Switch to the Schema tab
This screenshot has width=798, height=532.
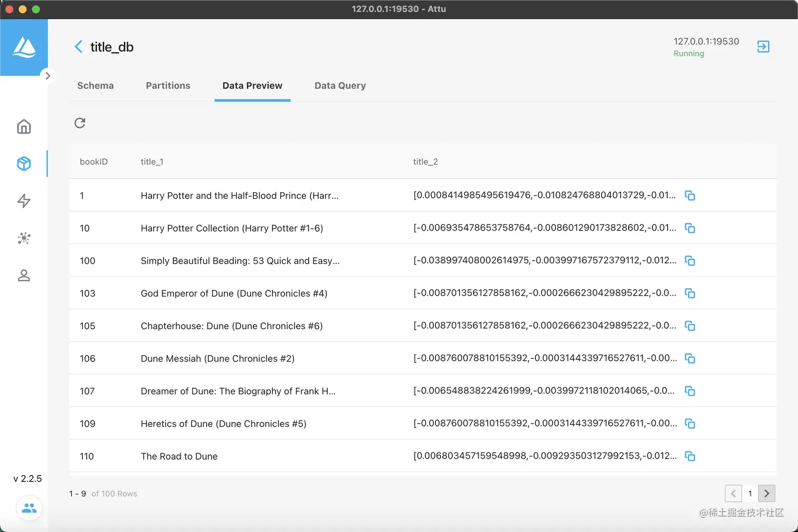coord(96,85)
